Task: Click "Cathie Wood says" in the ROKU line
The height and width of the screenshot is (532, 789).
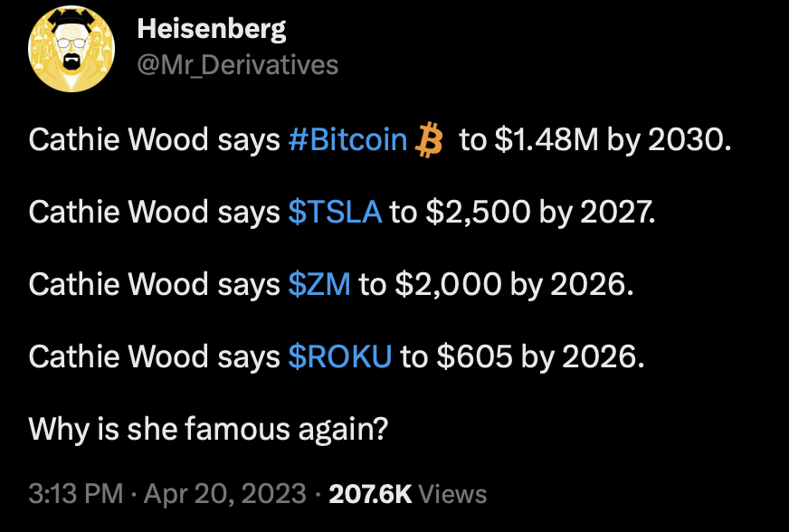Action: (x=154, y=356)
